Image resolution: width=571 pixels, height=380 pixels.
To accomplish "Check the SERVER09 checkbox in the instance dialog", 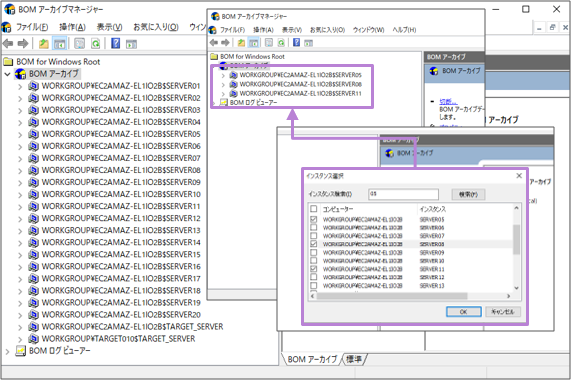I will tap(314, 252).
